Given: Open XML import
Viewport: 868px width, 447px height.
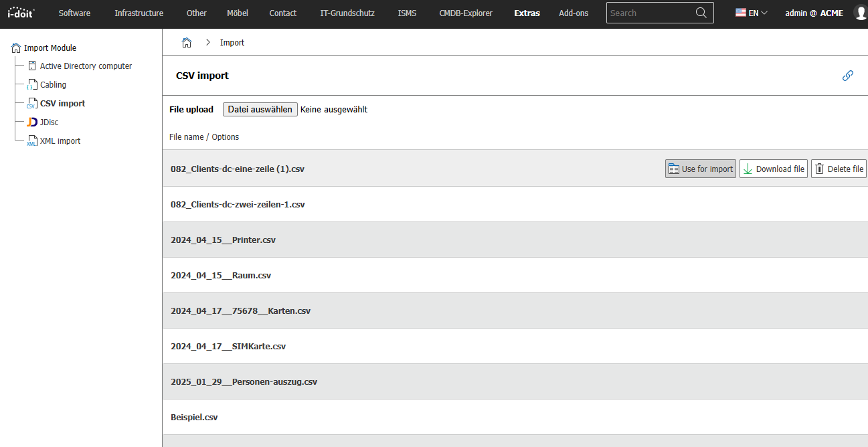Looking at the screenshot, I should [x=60, y=141].
